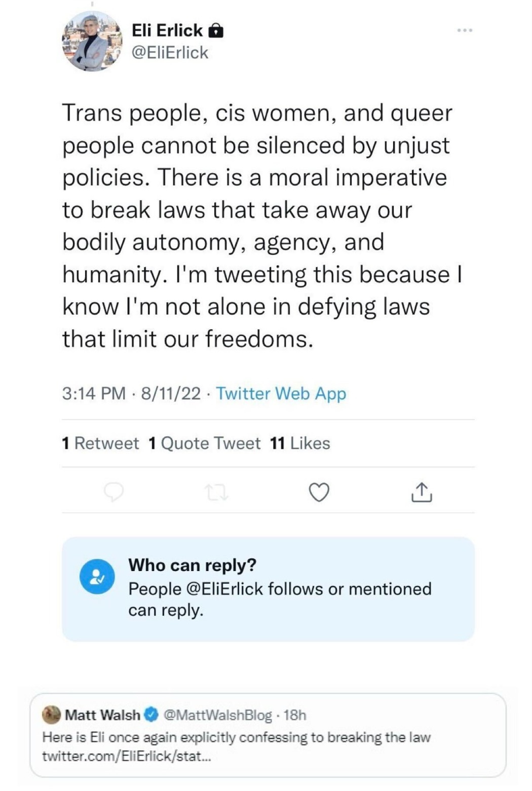Click the padlock icon next to name
Screen dimensions: 532x791
coord(216,31)
